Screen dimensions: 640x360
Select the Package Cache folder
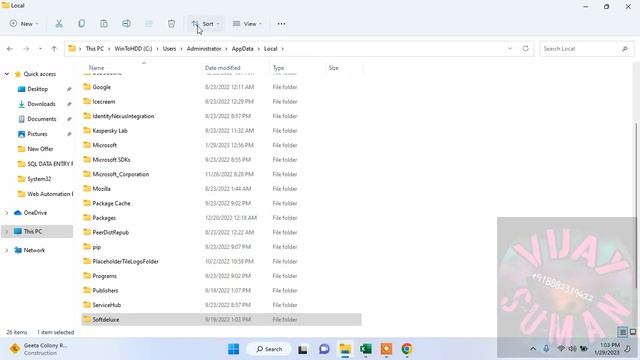point(111,203)
